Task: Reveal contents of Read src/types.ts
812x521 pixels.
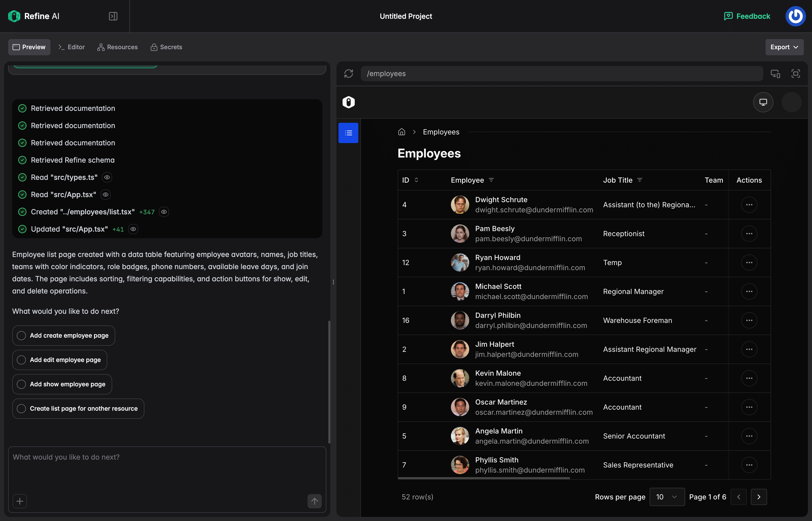Action: 107,177
